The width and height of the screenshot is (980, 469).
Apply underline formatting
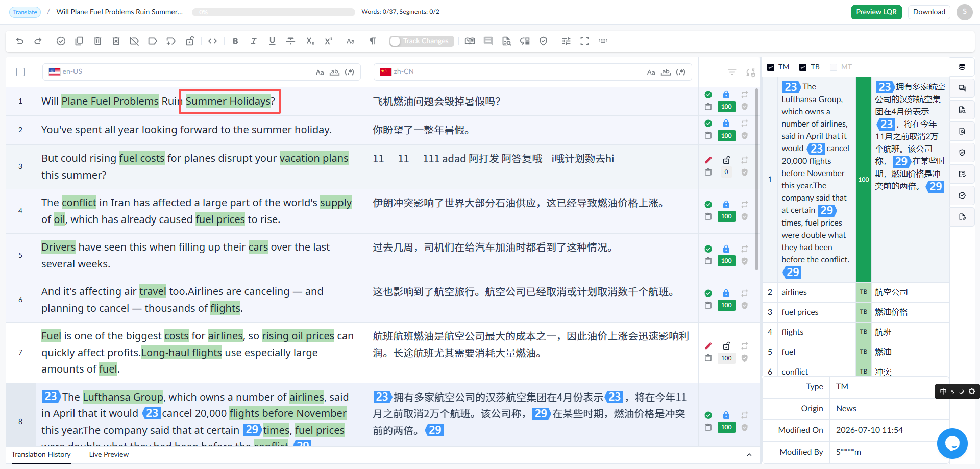(272, 41)
